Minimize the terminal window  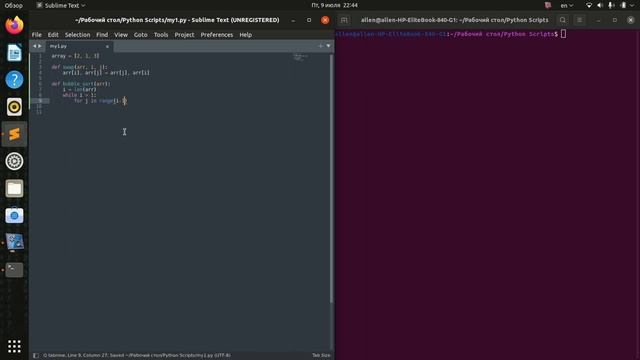tap(598, 20)
